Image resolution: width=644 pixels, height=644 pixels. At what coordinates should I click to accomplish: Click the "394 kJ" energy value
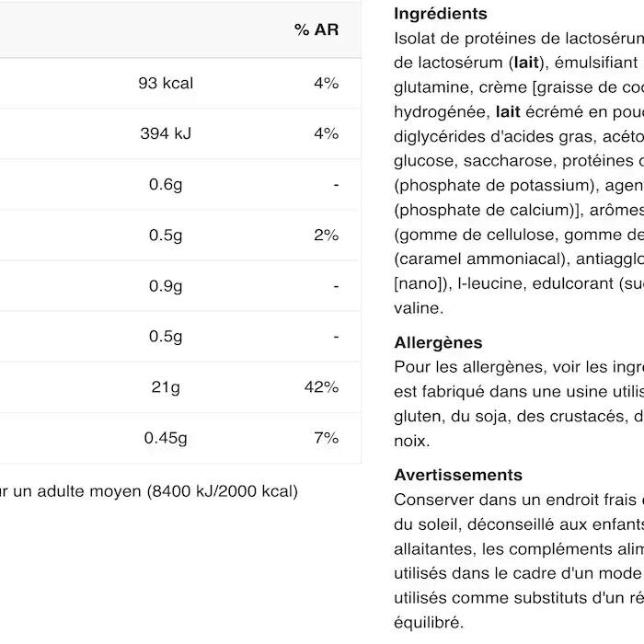(166, 133)
